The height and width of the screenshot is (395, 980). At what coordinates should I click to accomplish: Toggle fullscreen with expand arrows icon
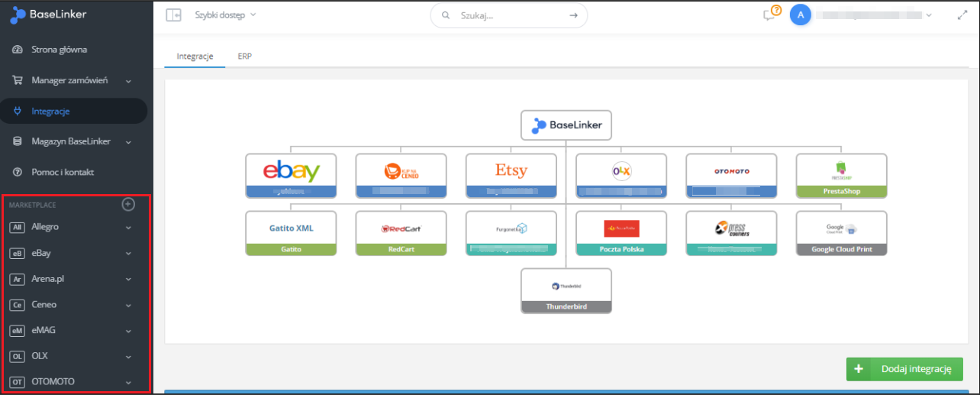(x=962, y=15)
